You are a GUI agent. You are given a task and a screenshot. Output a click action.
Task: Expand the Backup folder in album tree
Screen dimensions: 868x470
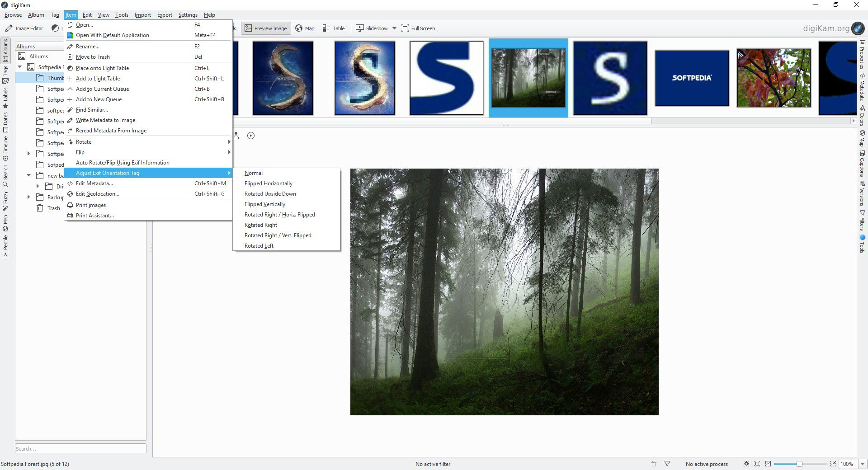[29, 197]
